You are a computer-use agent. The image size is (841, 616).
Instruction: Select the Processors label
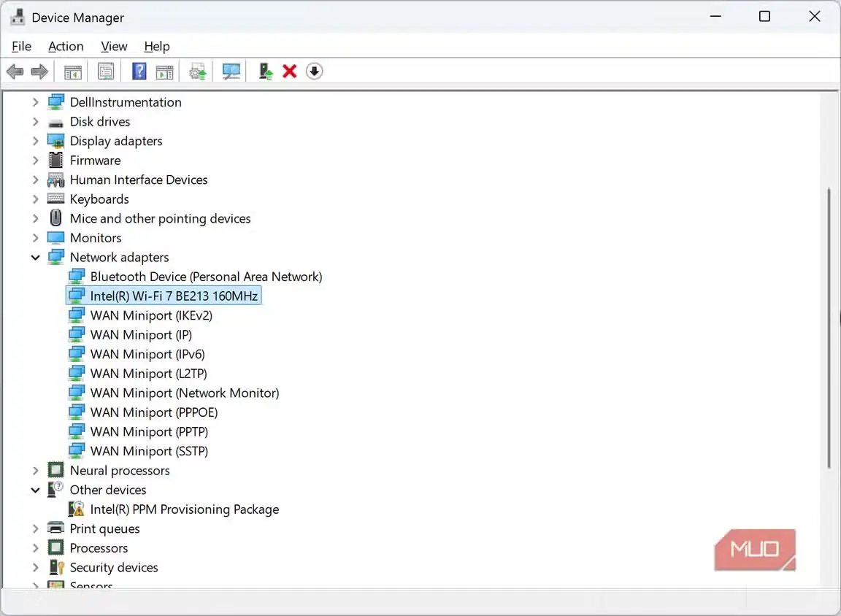pyautogui.click(x=99, y=548)
